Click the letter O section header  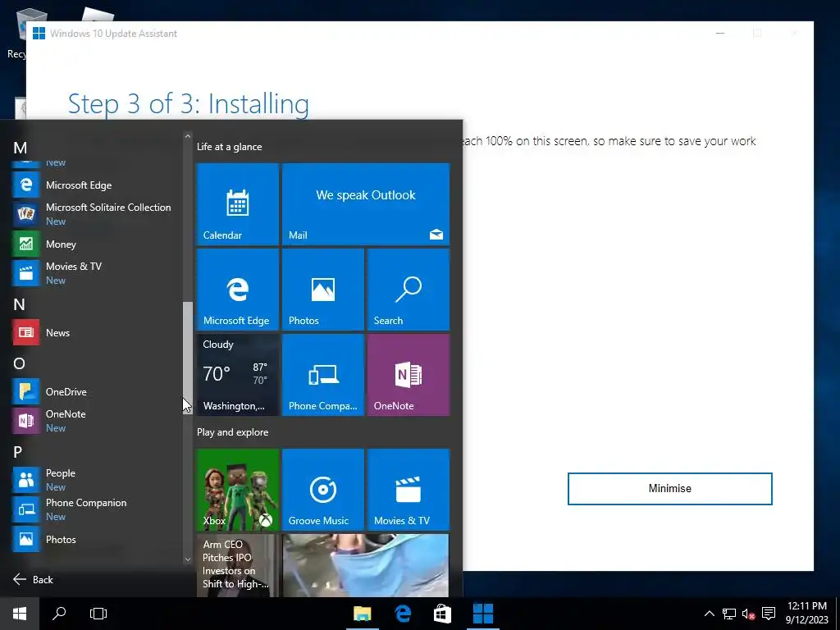click(20, 363)
